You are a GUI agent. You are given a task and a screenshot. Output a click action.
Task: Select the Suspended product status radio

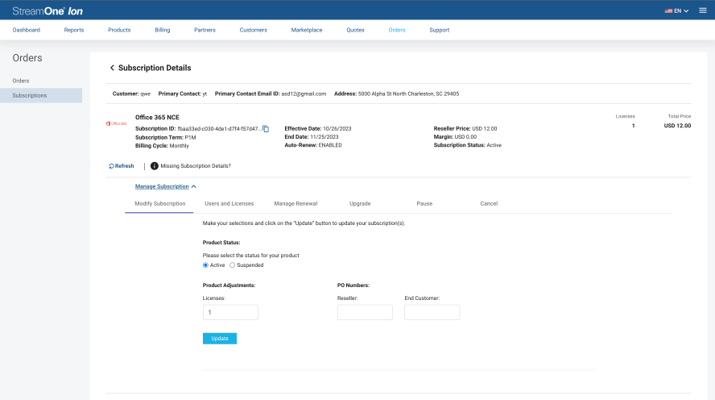(233, 265)
